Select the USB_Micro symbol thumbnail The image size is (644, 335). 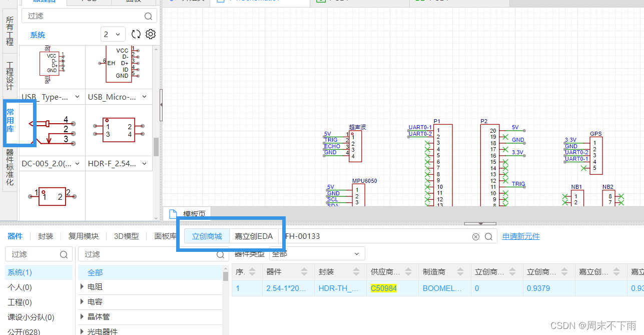tap(119, 68)
